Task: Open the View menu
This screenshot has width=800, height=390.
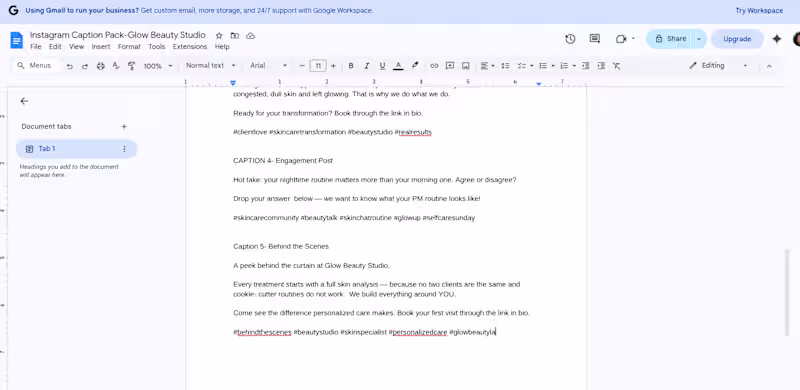Action: click(77, 46)
